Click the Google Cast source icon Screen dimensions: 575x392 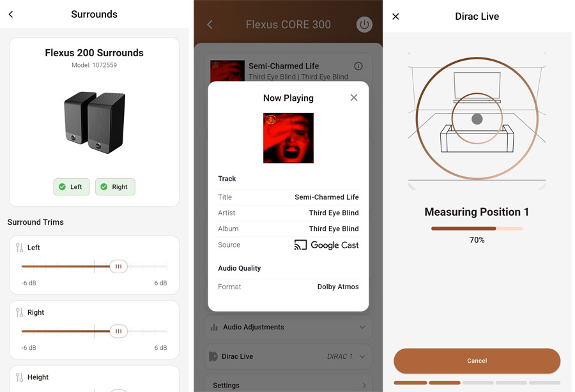[300, 245]
